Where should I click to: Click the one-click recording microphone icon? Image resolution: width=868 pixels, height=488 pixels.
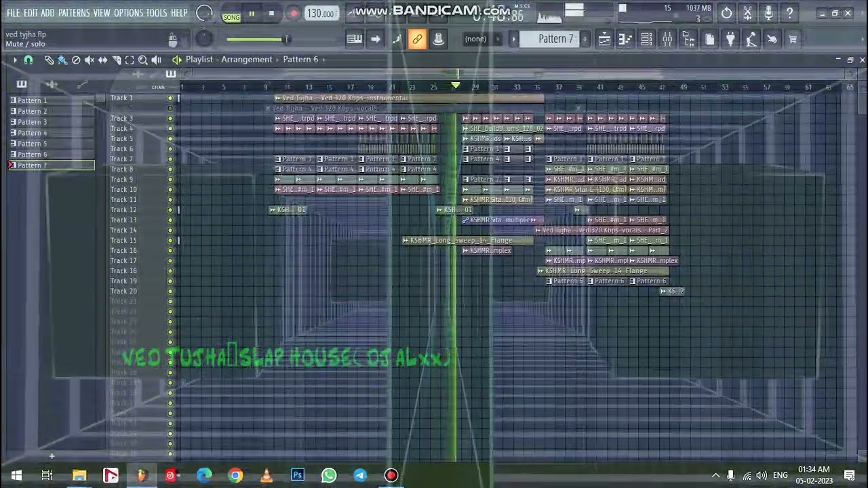coord(768,13)
